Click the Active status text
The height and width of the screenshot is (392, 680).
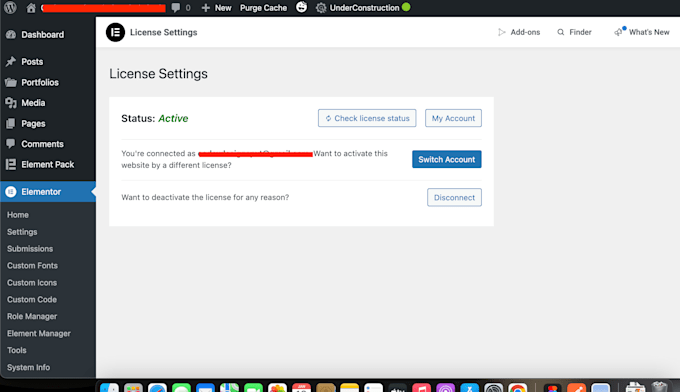point(173,118)
